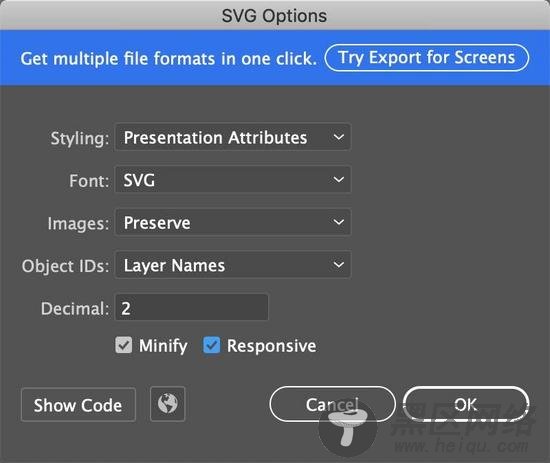
Task: Click the Styling dropdown chevron arrow
Action: point(338,137)
